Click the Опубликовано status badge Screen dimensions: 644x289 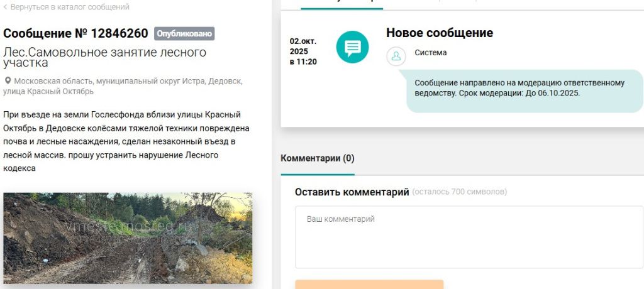point(184,33)
